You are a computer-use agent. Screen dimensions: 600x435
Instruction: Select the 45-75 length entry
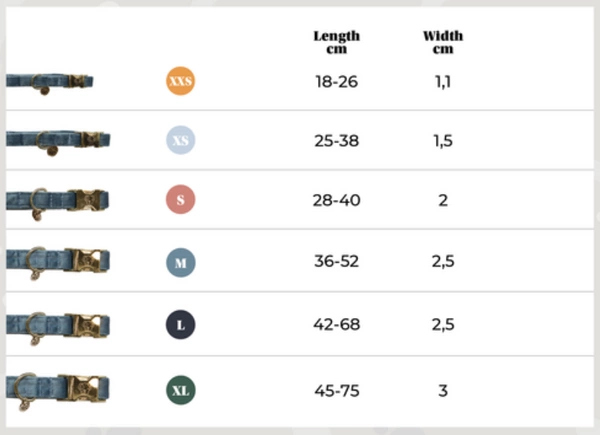point(336,389)
